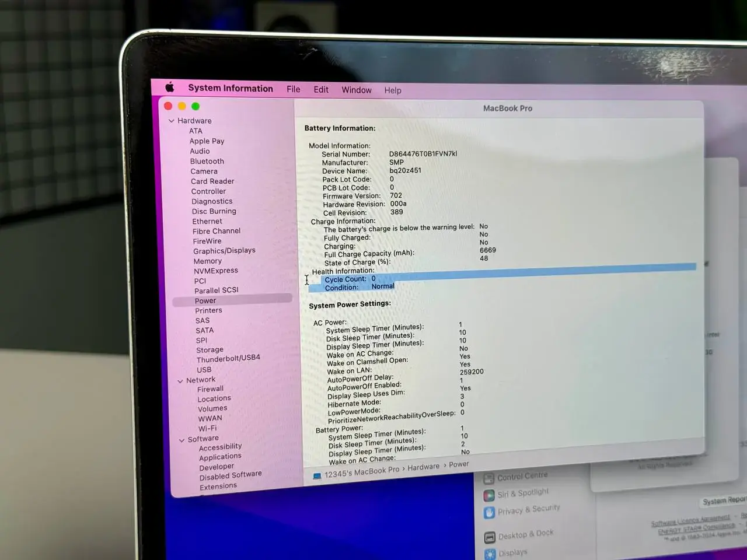Select Thunderbolt/USB4 in the sidebar
This screenshot has width=747, height=560.
coord(228,358)
